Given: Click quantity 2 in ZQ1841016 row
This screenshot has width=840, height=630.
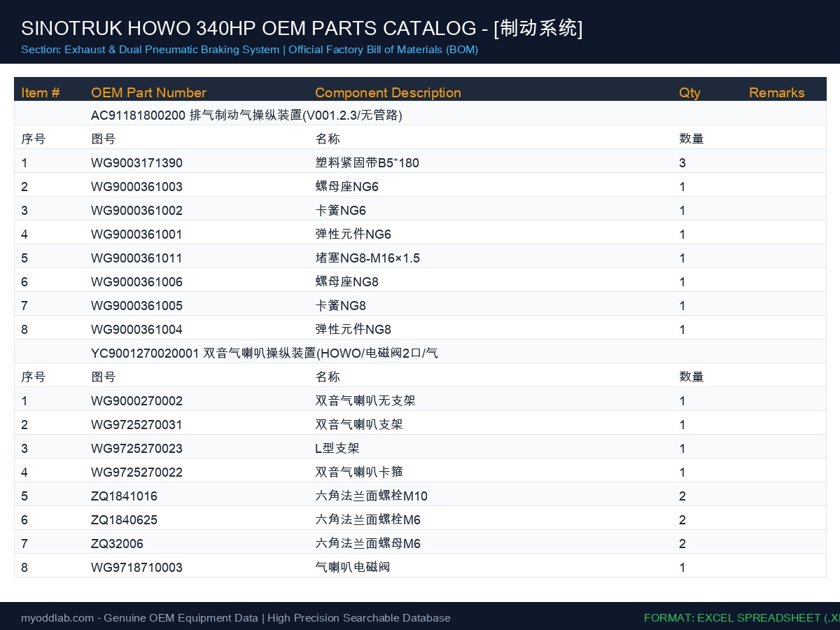Looking at the screenshot, I should tap(682, 496).
